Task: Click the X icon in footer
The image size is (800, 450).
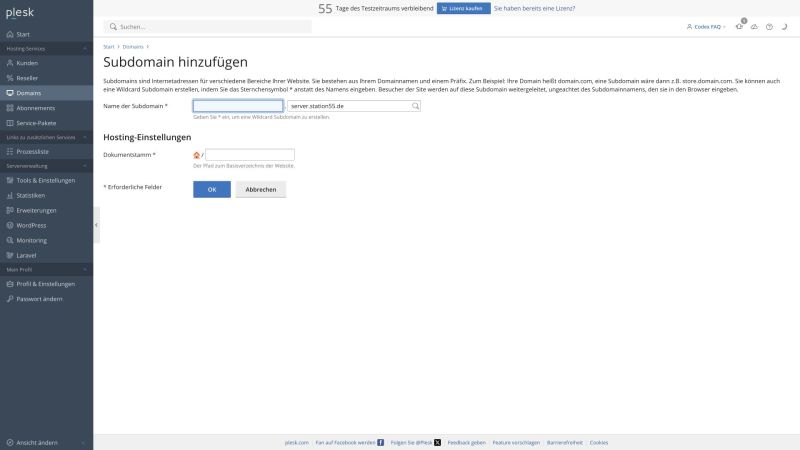Action: [x=437, y=442]
